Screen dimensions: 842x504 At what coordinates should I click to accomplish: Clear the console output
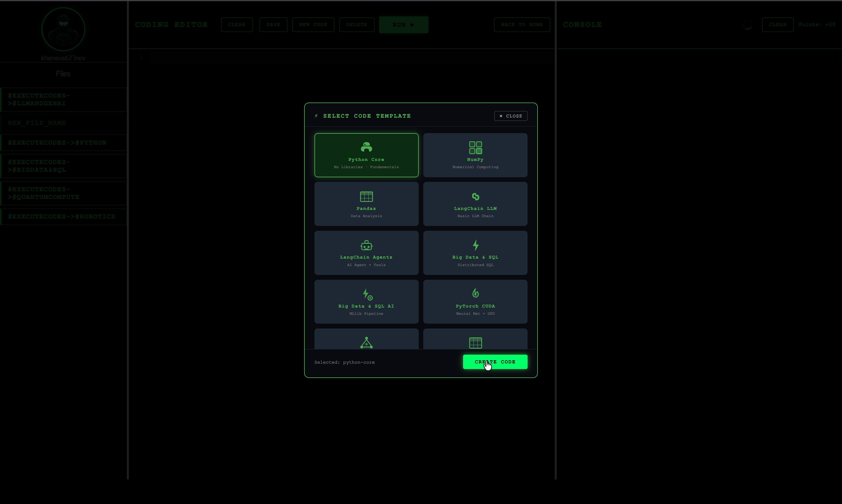coord(778,25)
